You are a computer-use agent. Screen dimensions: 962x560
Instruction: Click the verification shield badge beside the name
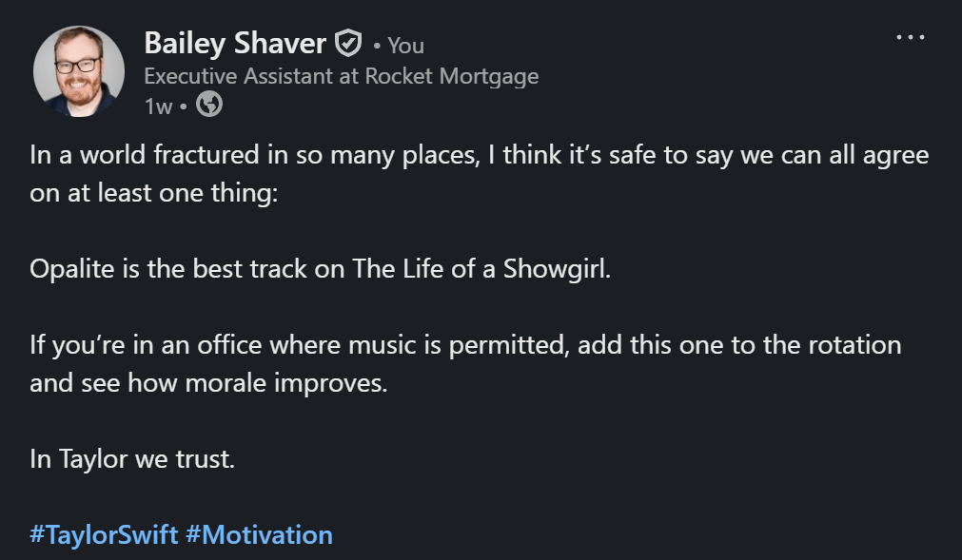pos(348,44)
